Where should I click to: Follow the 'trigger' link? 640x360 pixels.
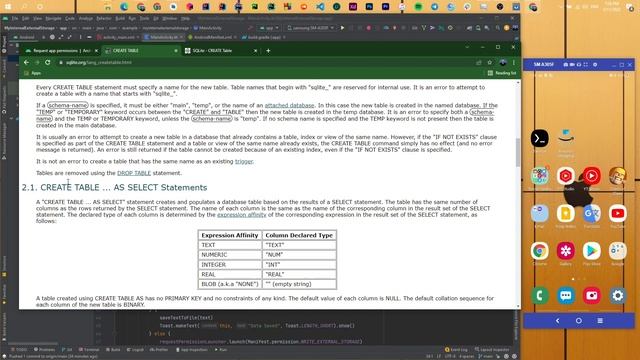click(244, 161)
